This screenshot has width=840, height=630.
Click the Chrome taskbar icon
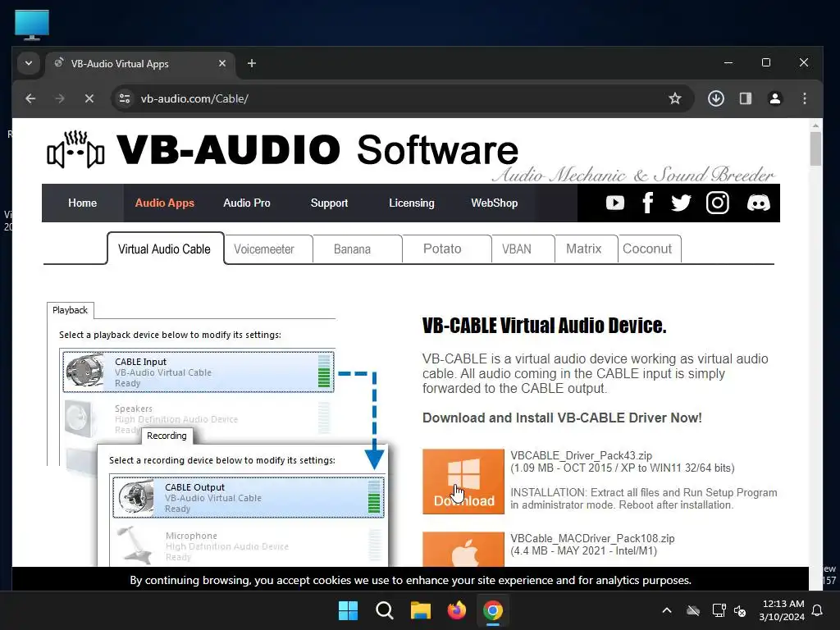click(493, 610)
